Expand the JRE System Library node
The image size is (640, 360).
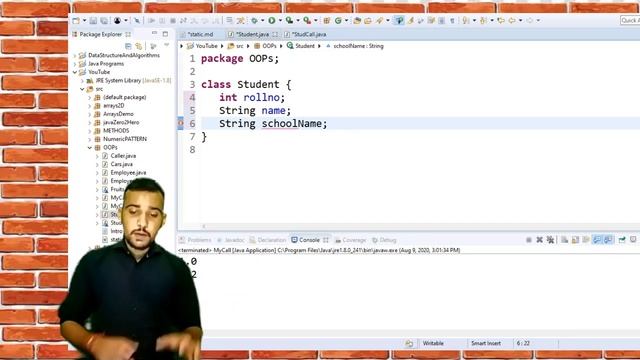coord(82,81)
